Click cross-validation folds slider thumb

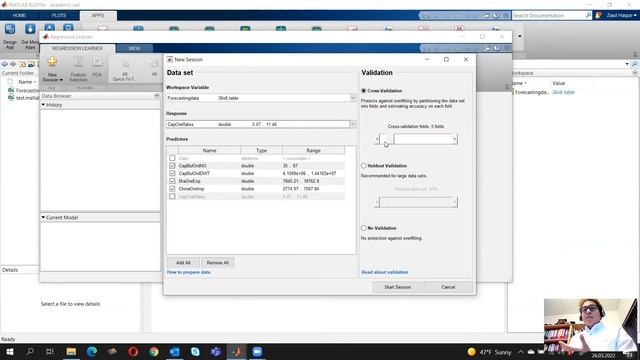[x=387, y=139]
